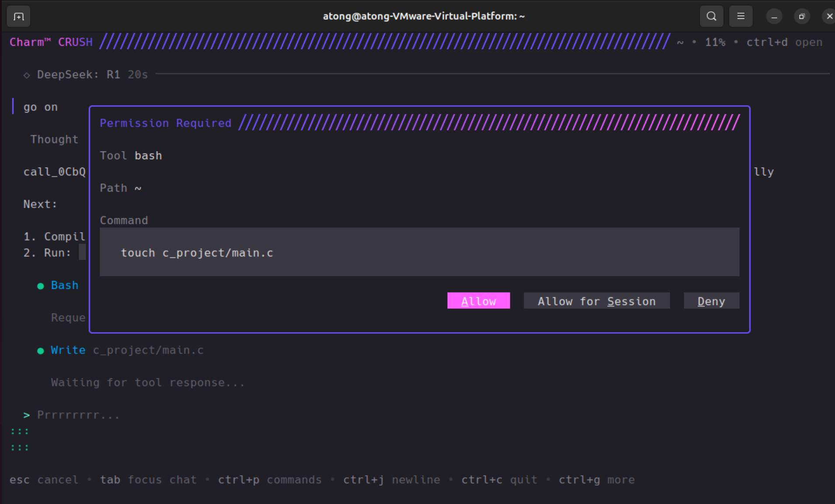Image resolution: width=835 pixels, height=504 pixels.
Task: Click the green status dot beside Write
Action: coord(41,351)
